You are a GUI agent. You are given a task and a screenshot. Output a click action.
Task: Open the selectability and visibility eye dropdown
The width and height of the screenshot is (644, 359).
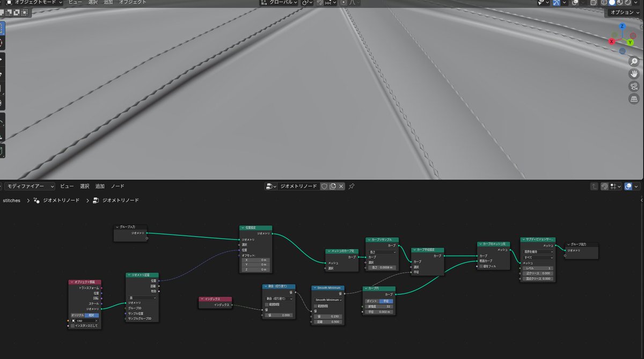(544, 2)
